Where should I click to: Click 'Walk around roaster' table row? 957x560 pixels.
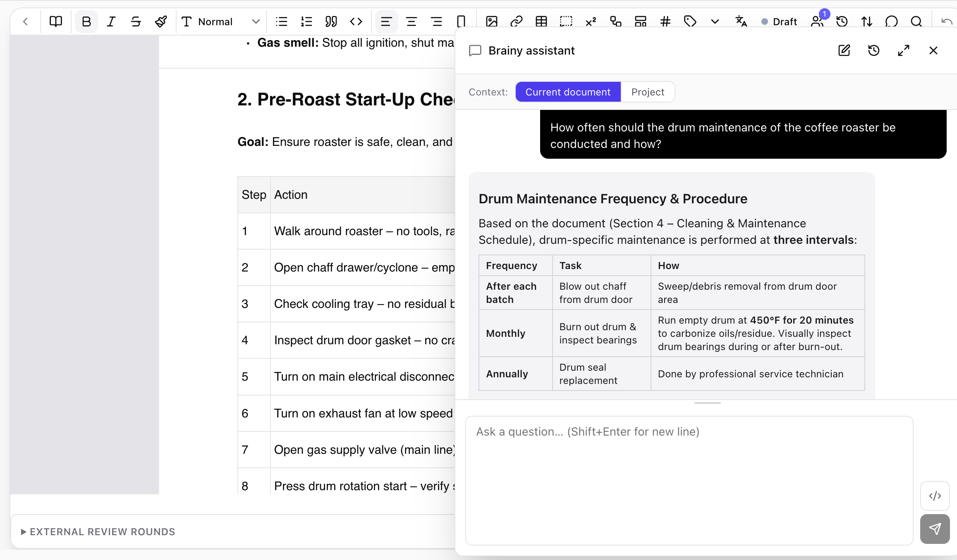click(x=347, y=231)
